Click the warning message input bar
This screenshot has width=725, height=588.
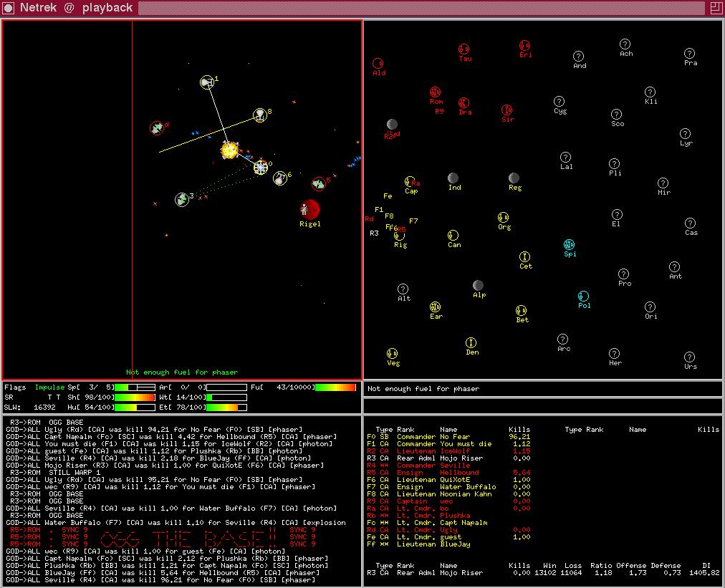(x=543, y=389)
